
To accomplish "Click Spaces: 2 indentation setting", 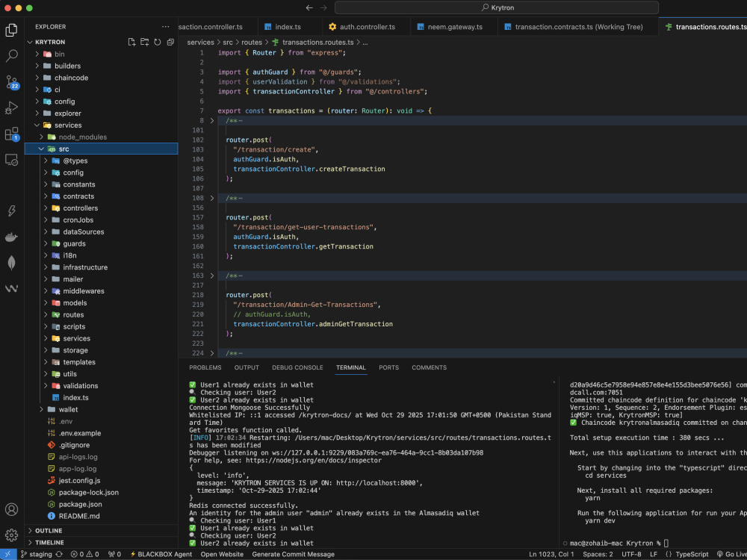I will [598, 554].
